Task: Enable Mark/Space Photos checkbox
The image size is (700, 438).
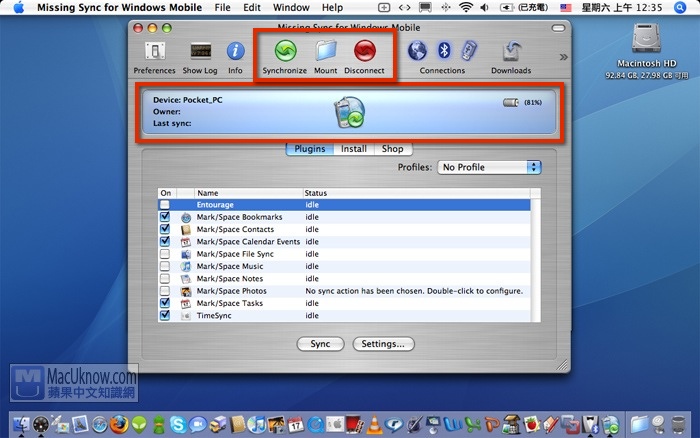Action: (165, 291)
